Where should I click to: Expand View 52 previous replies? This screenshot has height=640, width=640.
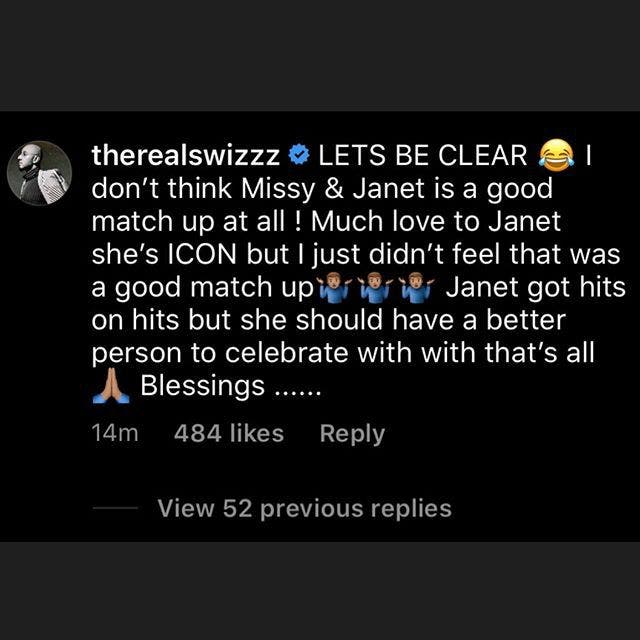(x=304, y=509)
